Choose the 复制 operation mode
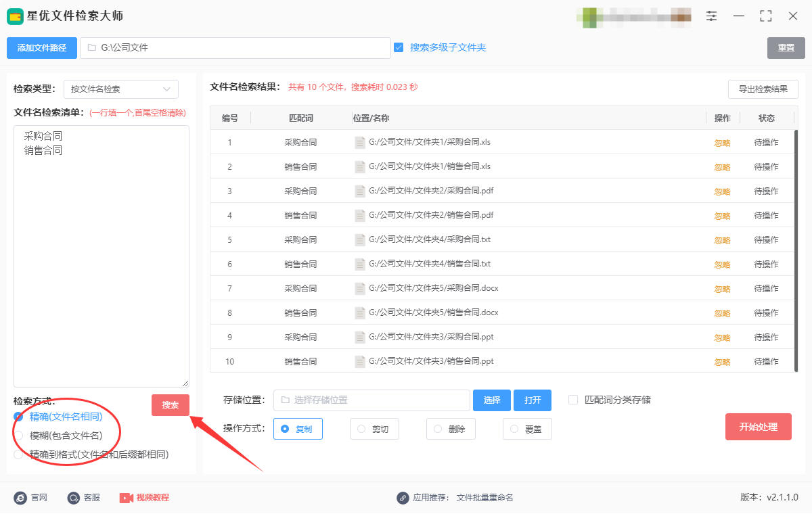The height and width of the screenshot is (514, 812). point(298,429)
